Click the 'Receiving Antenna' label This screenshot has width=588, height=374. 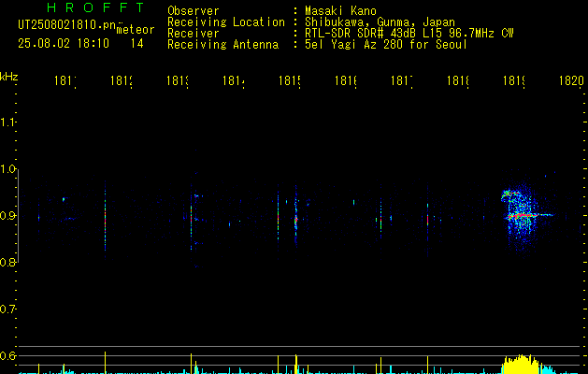[x=223, y=45]
